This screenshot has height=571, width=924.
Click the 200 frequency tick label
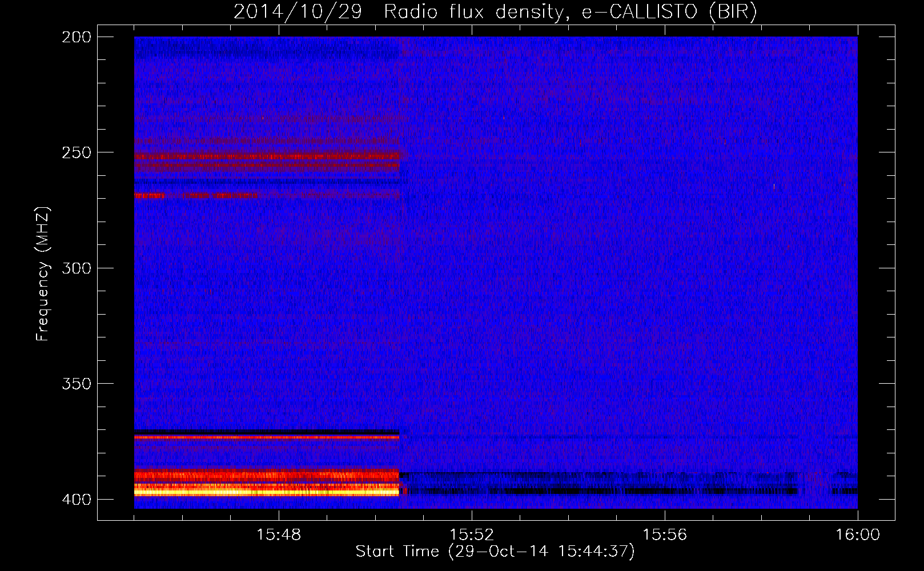[77, 37]
